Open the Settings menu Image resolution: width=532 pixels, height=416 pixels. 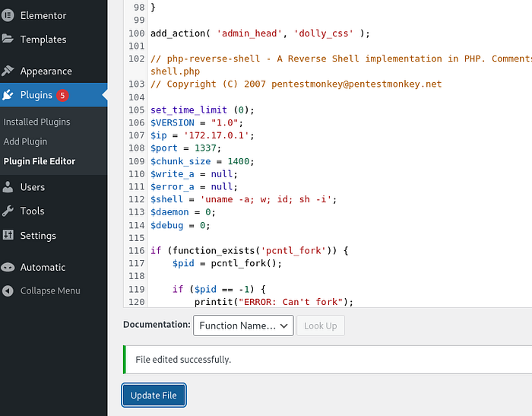(38, 236)
